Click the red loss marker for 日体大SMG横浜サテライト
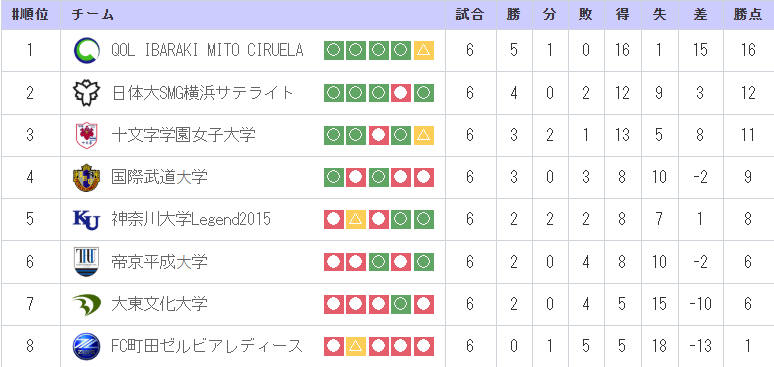 click(x=401, y=93)
